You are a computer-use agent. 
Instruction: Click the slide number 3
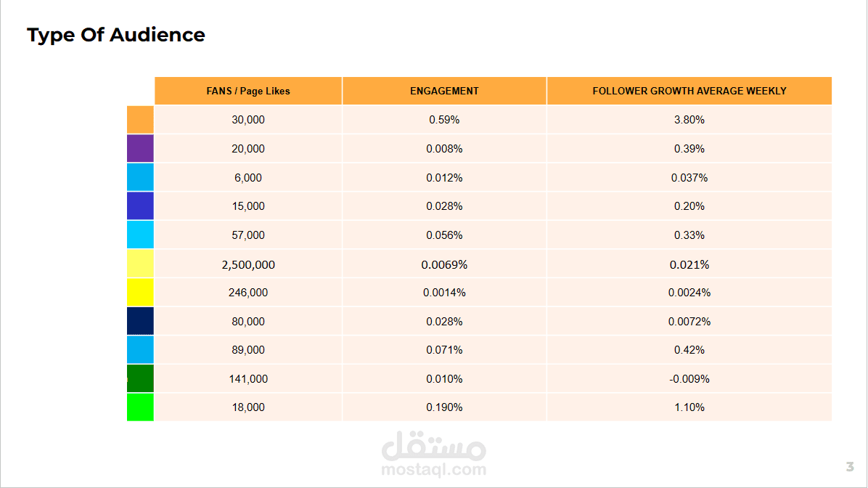850,466
